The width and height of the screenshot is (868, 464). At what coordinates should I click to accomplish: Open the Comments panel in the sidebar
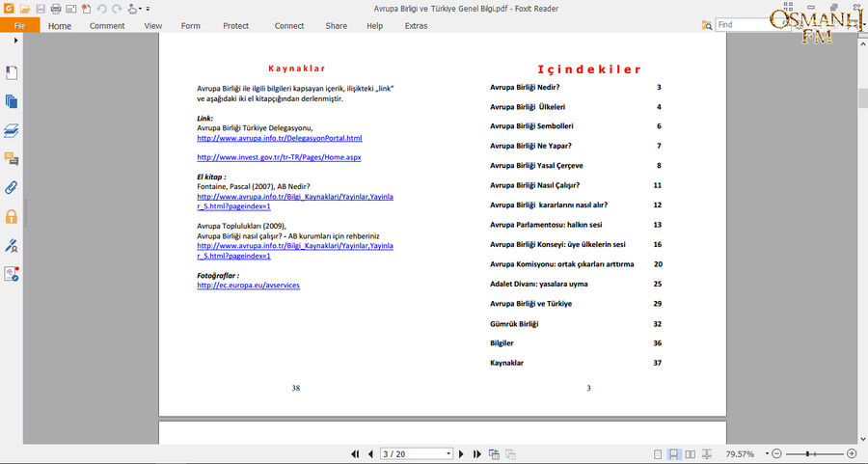pyautogui.click(x=11, y=159)
